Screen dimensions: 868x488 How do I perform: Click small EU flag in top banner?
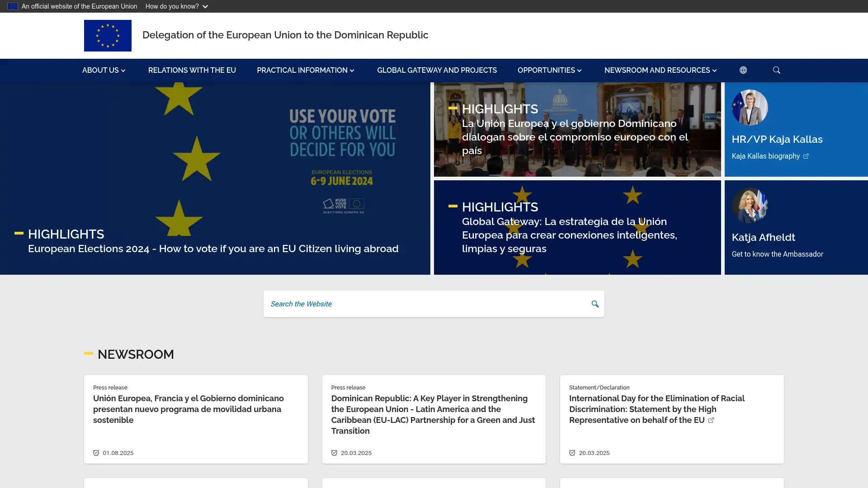coord(12,6)
